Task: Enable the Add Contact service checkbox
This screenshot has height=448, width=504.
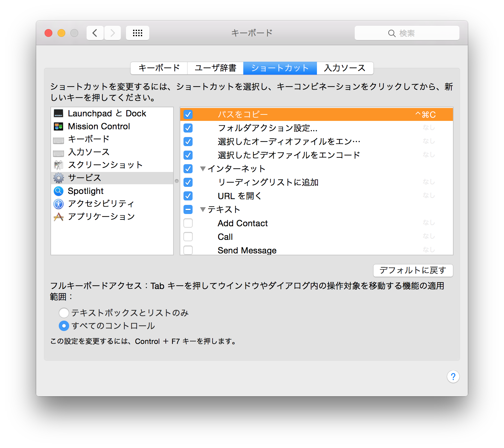Action: coord(188,223)
